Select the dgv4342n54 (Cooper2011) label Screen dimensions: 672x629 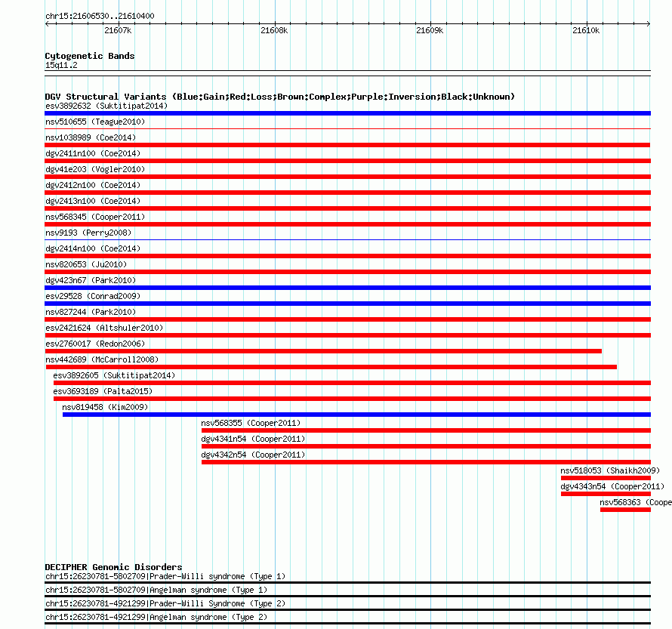pos(253,455)
